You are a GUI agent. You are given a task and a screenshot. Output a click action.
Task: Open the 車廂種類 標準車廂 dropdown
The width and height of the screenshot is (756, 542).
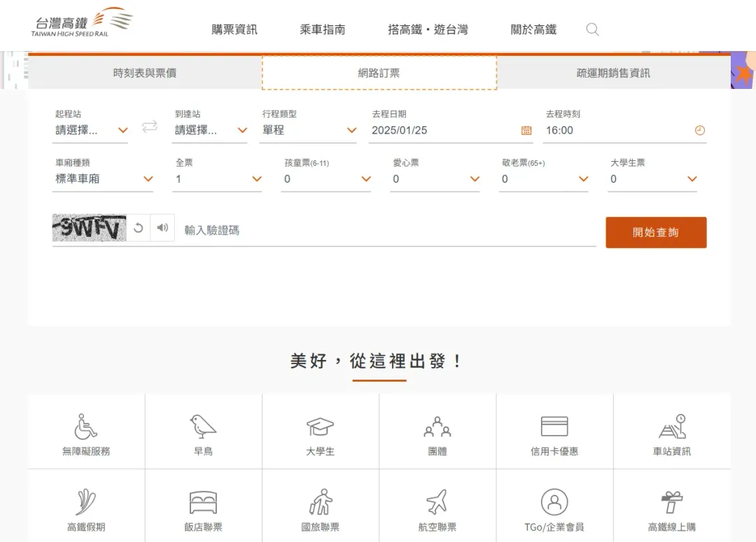(103, 179)
